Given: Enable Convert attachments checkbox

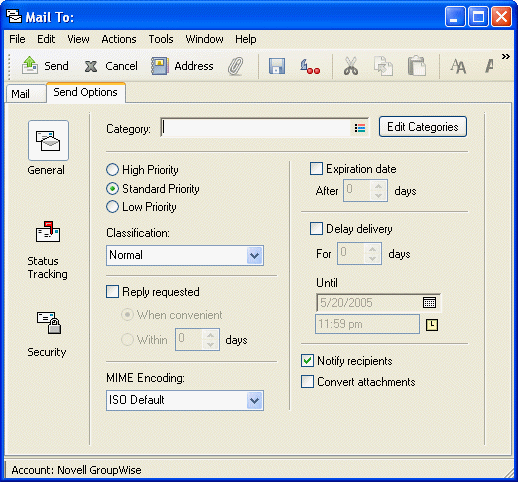Looking at the screenshot, I should point(307,381).
